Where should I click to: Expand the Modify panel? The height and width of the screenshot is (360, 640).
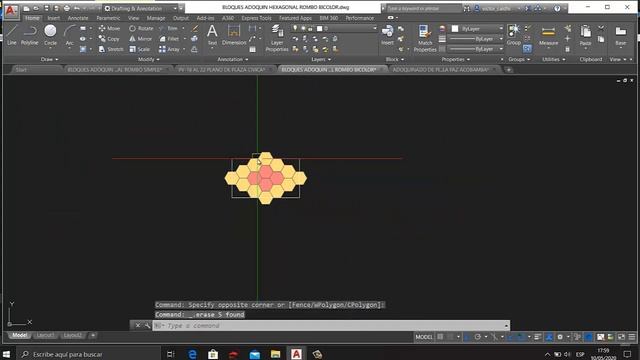pyautogui.click(x=149, y=59)
